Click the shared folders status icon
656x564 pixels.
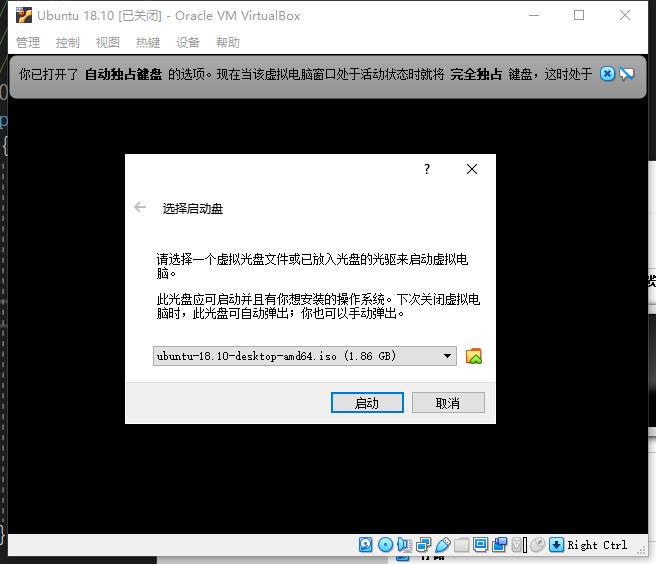point(461,545)
